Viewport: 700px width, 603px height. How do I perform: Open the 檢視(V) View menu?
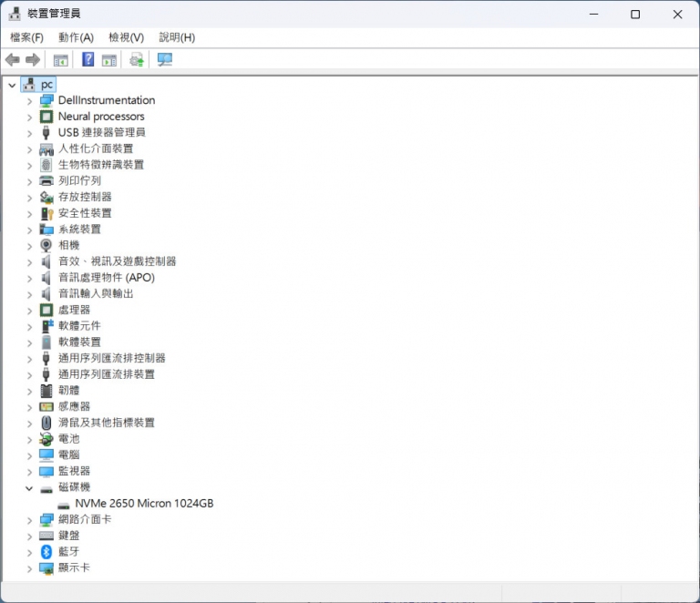click(126, 37)
